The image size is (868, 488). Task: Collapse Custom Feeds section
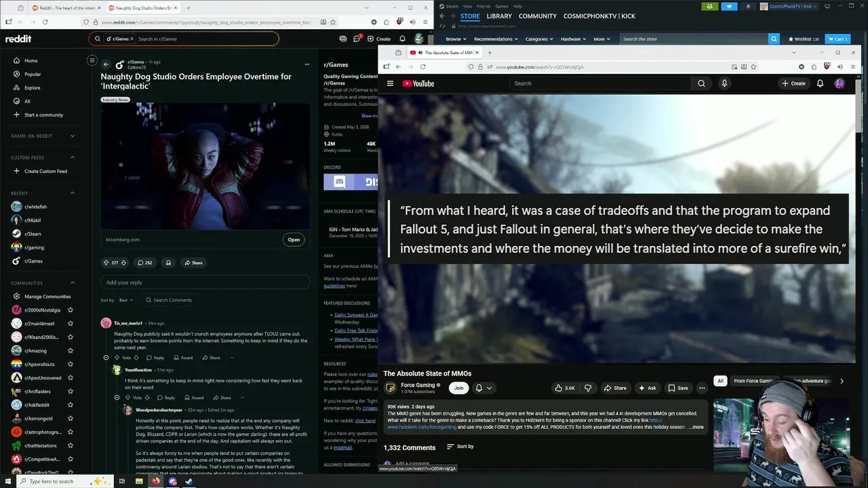pyautogui.click(x=73, y=157)
